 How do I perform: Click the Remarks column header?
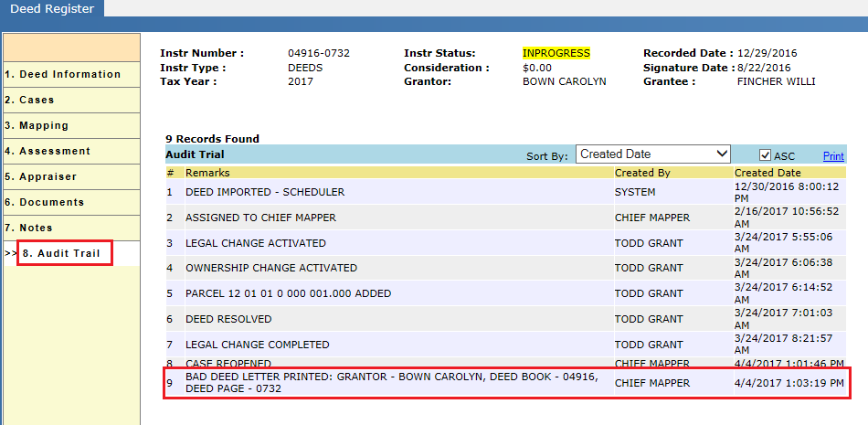click(207, 173)
